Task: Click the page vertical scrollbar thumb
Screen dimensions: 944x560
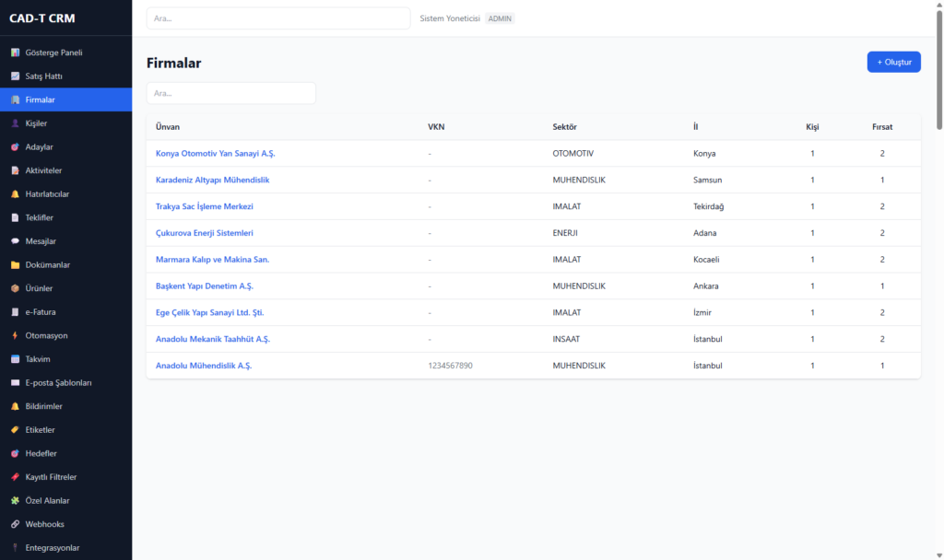Action: click(939, 69)
